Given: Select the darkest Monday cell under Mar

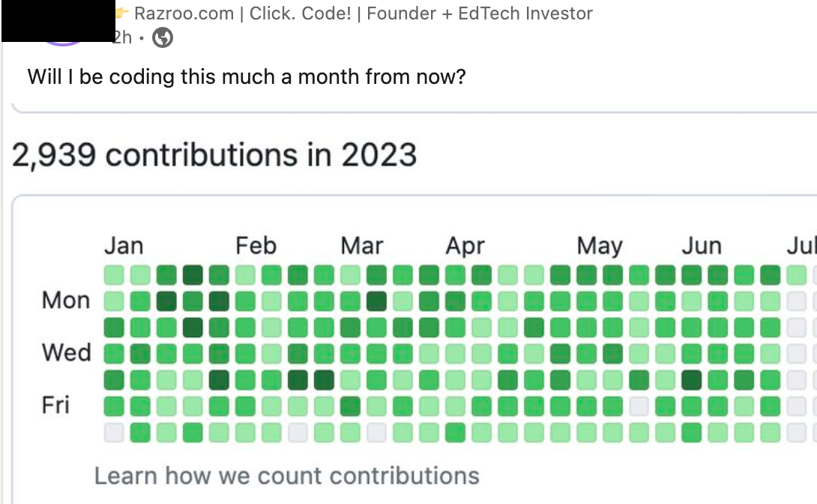Looking at the screenshot, I should click(x=376, y=301).
